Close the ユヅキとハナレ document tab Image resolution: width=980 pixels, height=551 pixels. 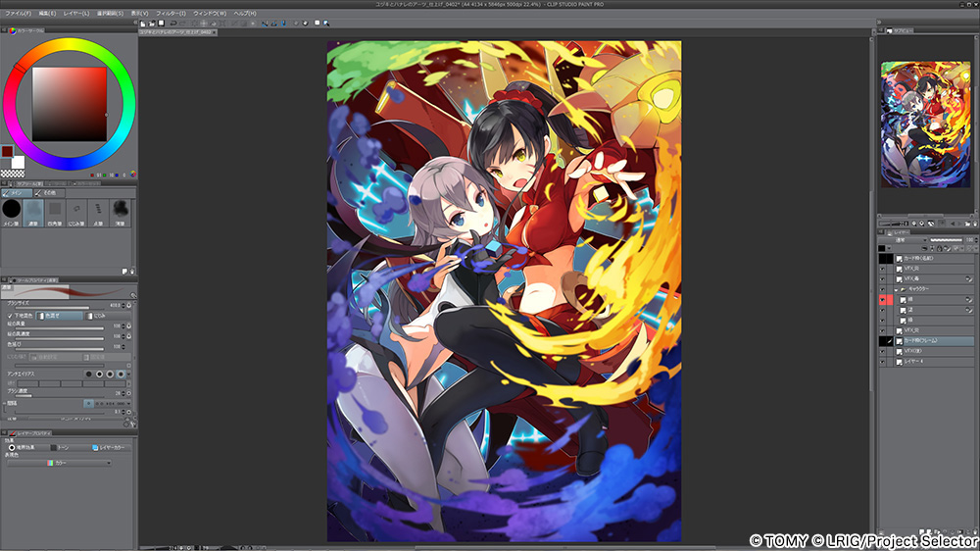pyautogui.click(x=215, y=32)
